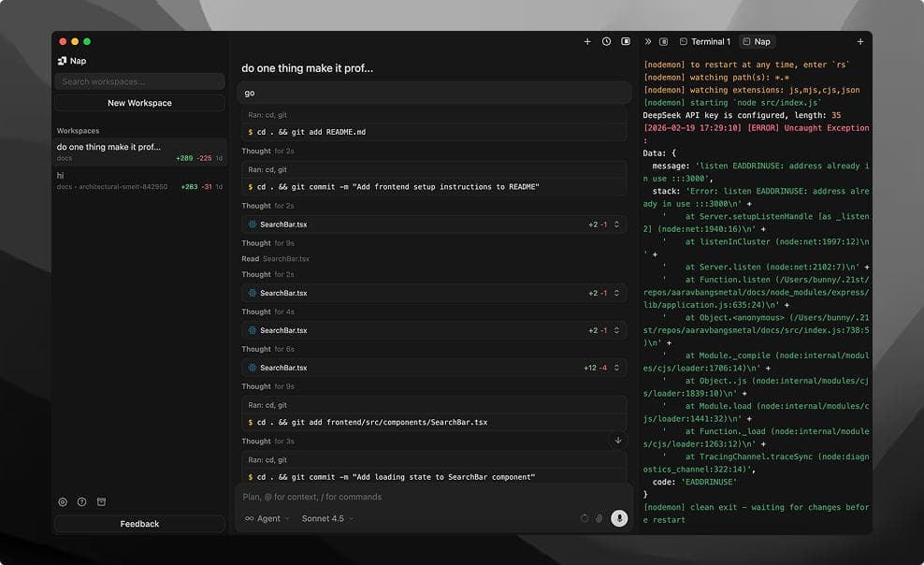Click the Feedback button
The width and height of the screenshot is (924, 565).
(x=139, y=524)
